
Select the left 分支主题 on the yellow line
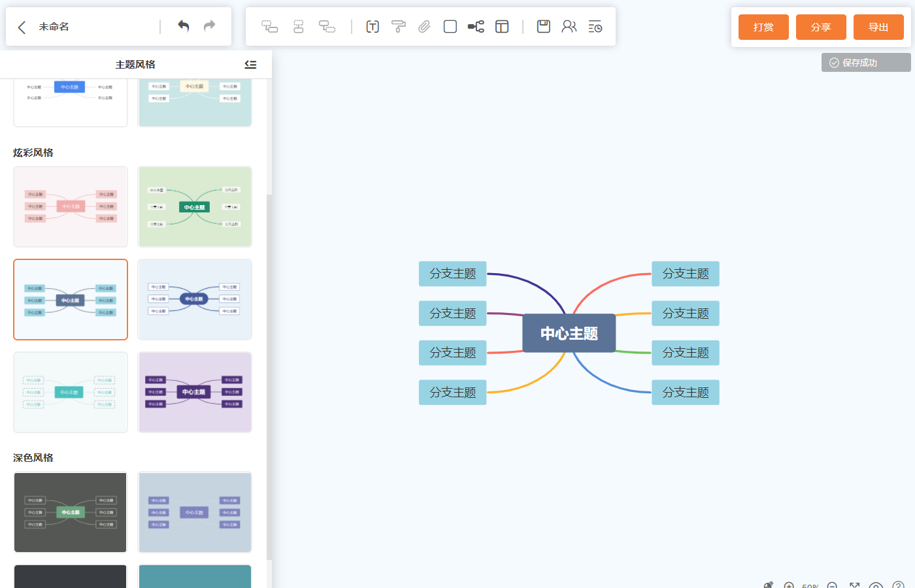point(453,393)
